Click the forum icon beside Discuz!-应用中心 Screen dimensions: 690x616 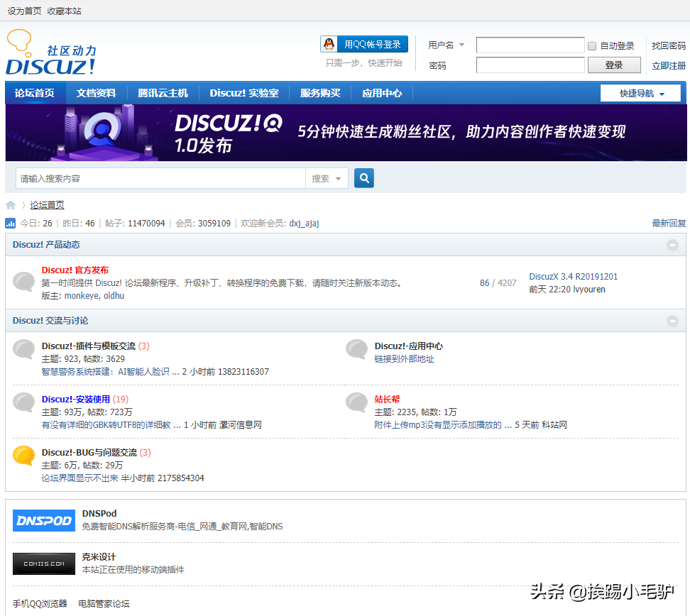(x=356, y=349)
